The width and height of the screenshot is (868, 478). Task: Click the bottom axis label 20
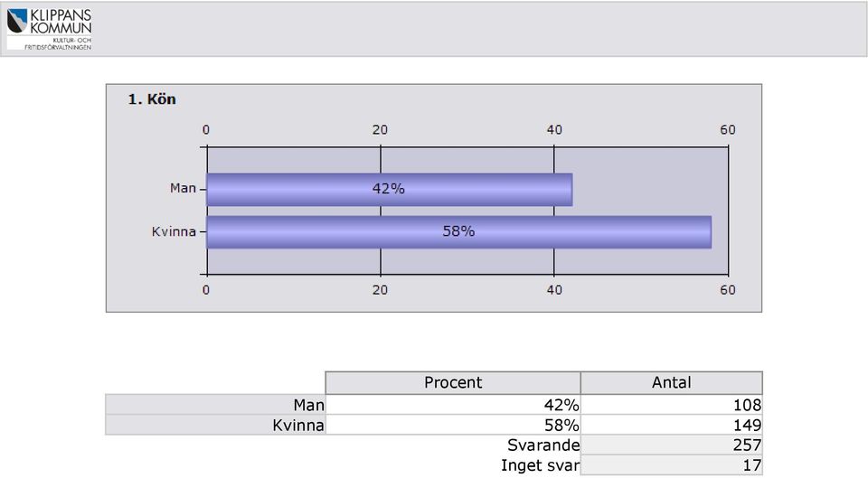click(x=380, y=290)
